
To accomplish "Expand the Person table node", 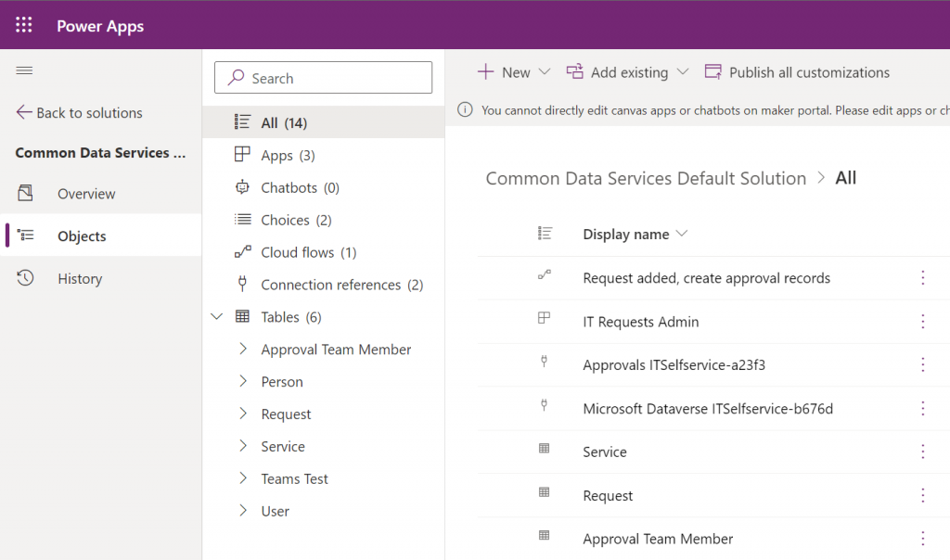I will click(x=243, y=381).
